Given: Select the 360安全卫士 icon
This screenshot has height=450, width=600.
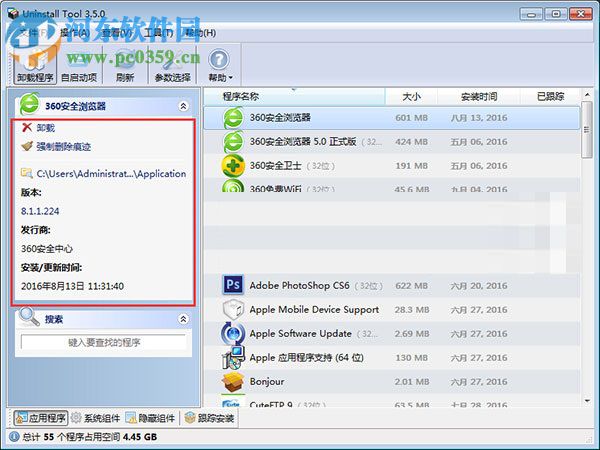Looking at the screenshot, I should 233,166.
